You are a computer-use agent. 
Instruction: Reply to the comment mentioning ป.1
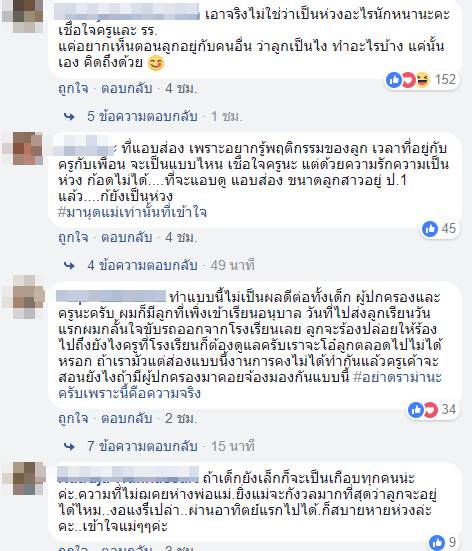(x=127, y=238)
